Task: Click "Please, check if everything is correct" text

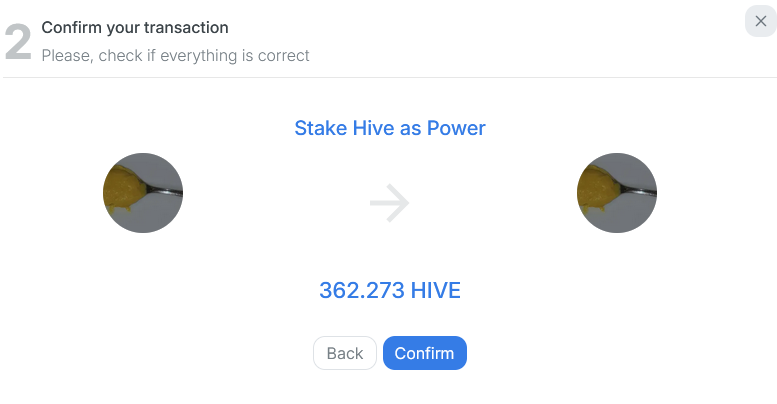Action: coord(175,55)
